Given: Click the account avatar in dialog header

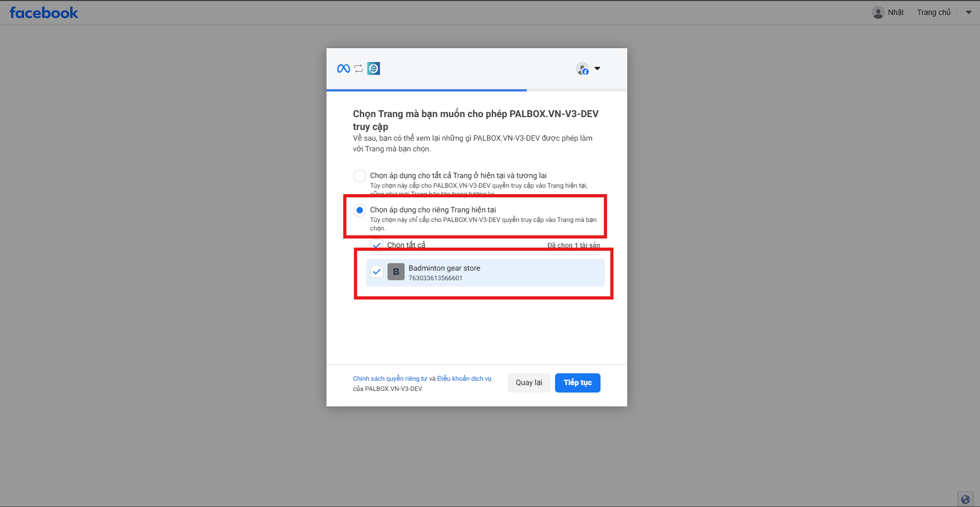Looking at the screenshot, I should pos(582,68).
